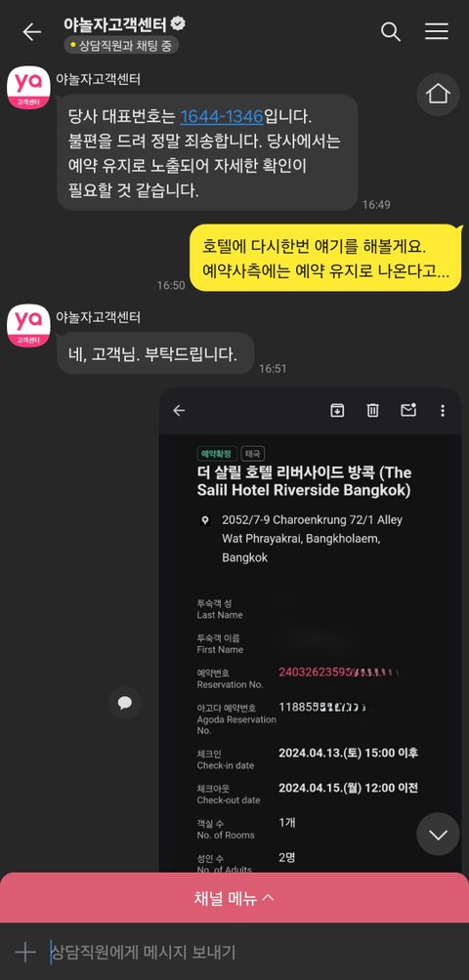
Task: Tap the mail icon in shared screenshot
Action: [x=408, y=410]
